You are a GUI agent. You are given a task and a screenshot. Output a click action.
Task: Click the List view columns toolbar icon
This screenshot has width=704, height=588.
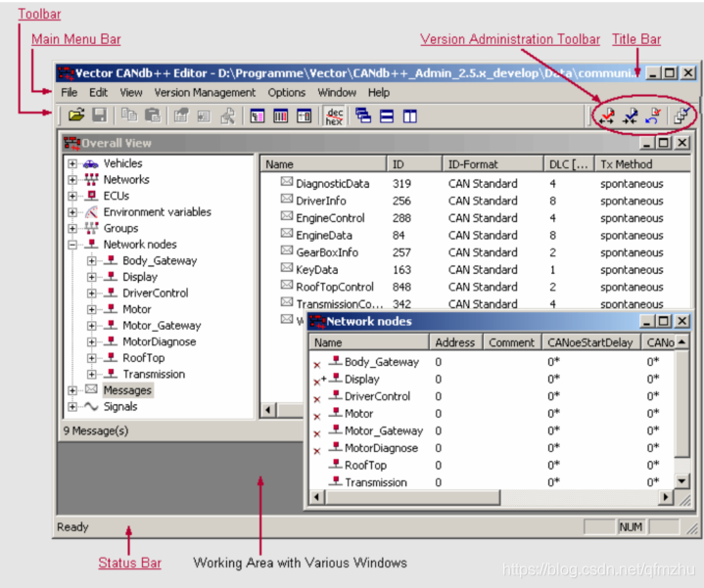tap(281, 116)
